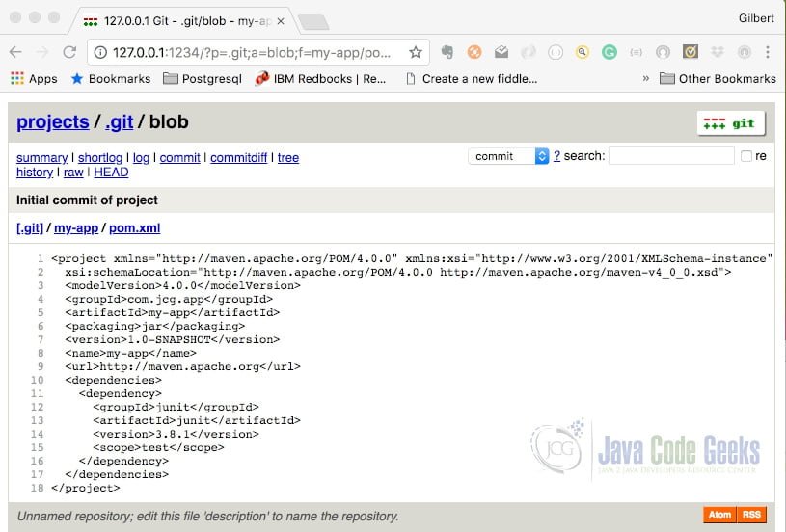
Task: Click the git logo button
Action: click(x=731, y=123)
